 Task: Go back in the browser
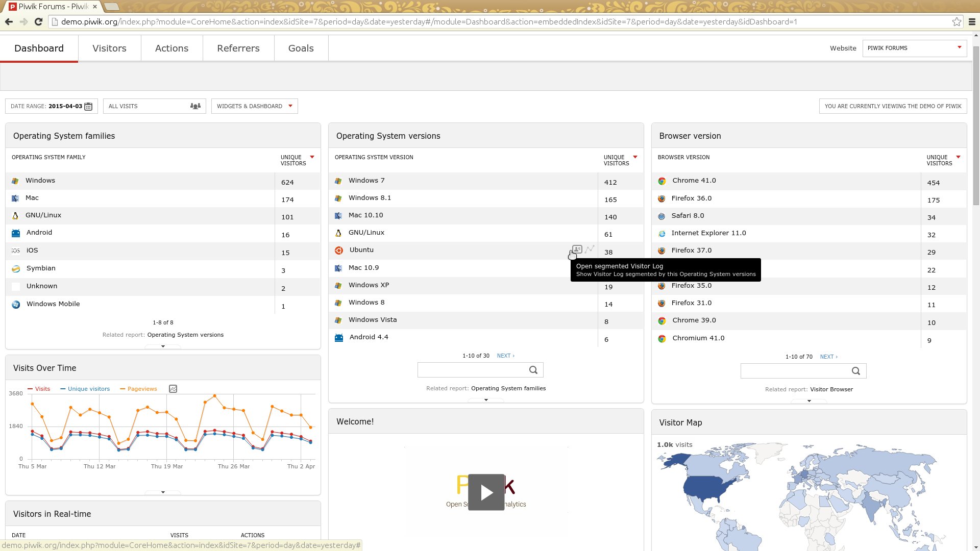(9, 21)
